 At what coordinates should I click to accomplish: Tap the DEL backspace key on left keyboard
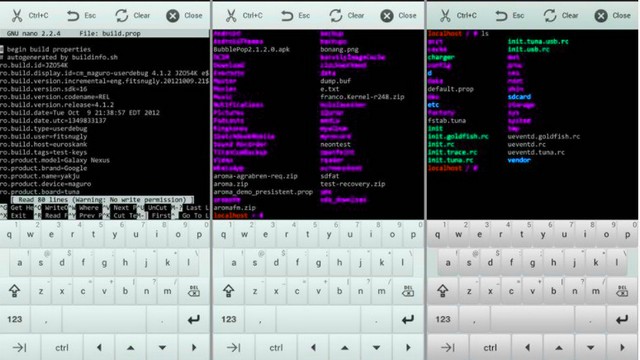(193, 291)
